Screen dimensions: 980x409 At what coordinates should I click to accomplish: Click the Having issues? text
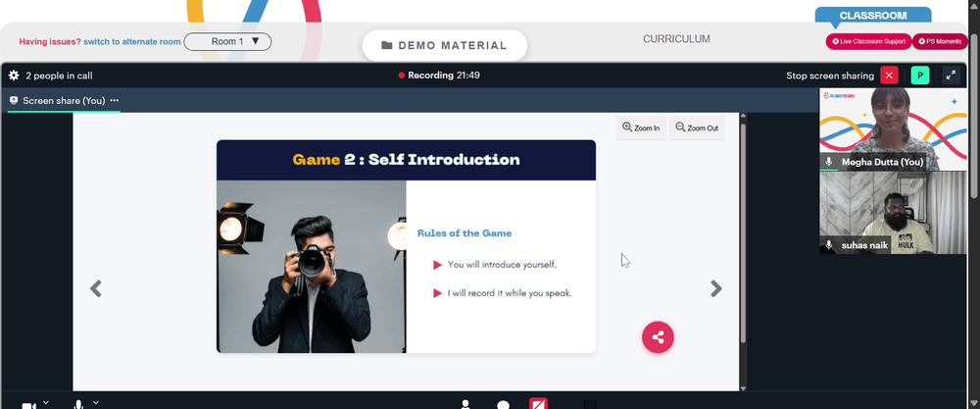(50, 42)
